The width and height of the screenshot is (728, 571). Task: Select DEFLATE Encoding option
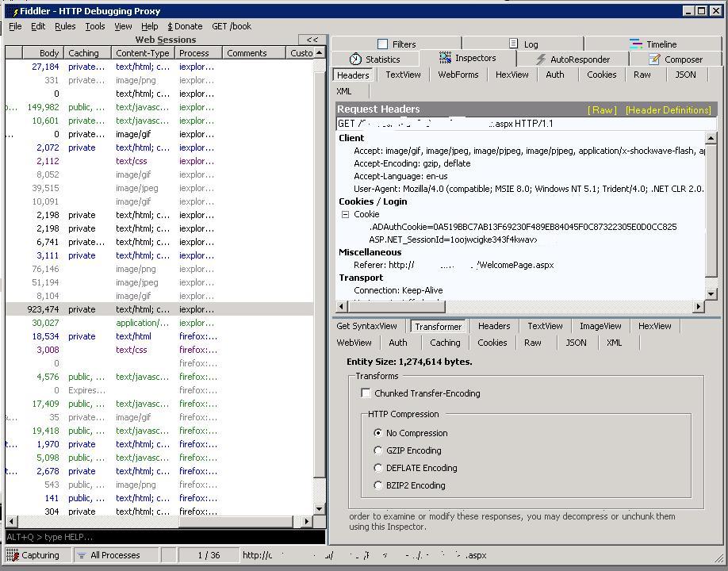click(378, 468)
